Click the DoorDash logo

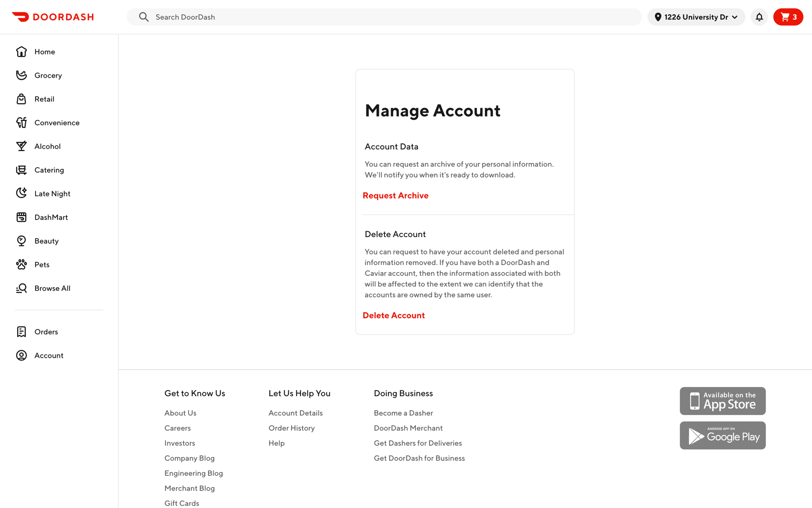click(x=53, y=17)
